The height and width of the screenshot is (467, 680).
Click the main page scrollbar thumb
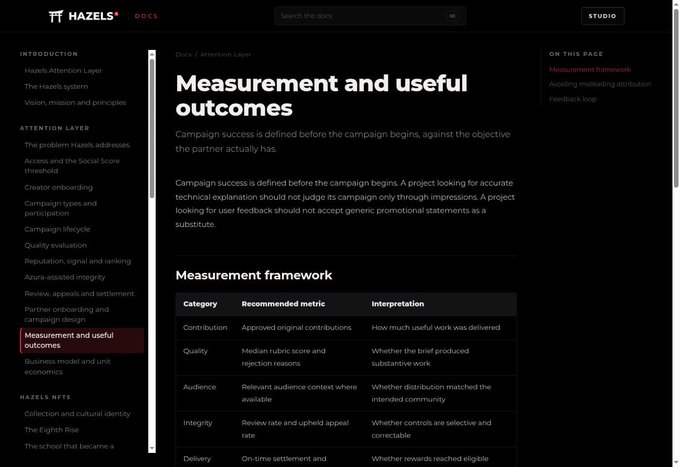676,98
